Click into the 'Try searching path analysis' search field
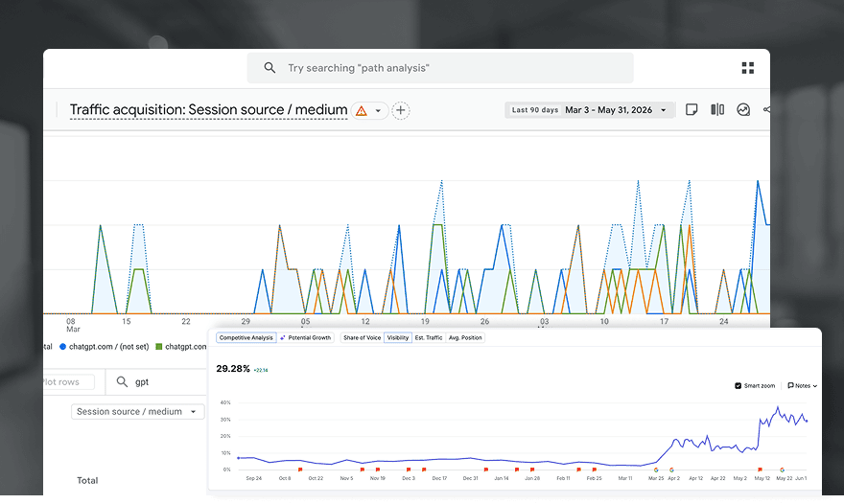844x504 pixels. [x=440, y=68]
